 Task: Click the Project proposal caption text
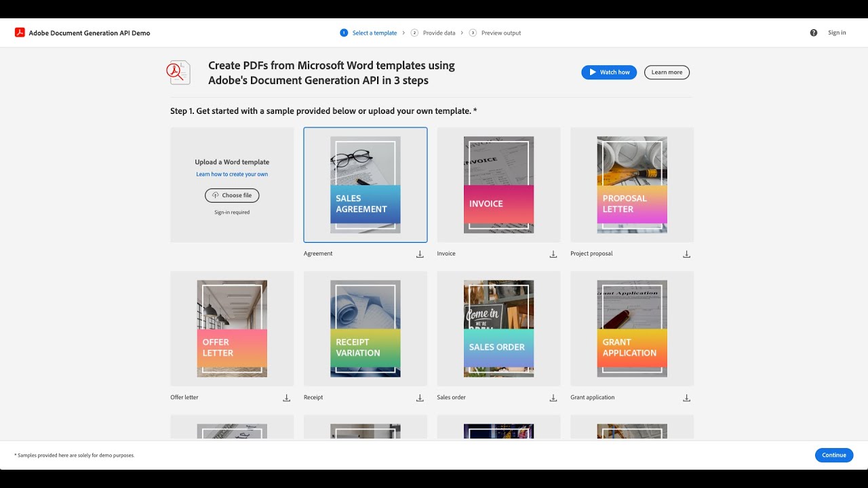591,253
